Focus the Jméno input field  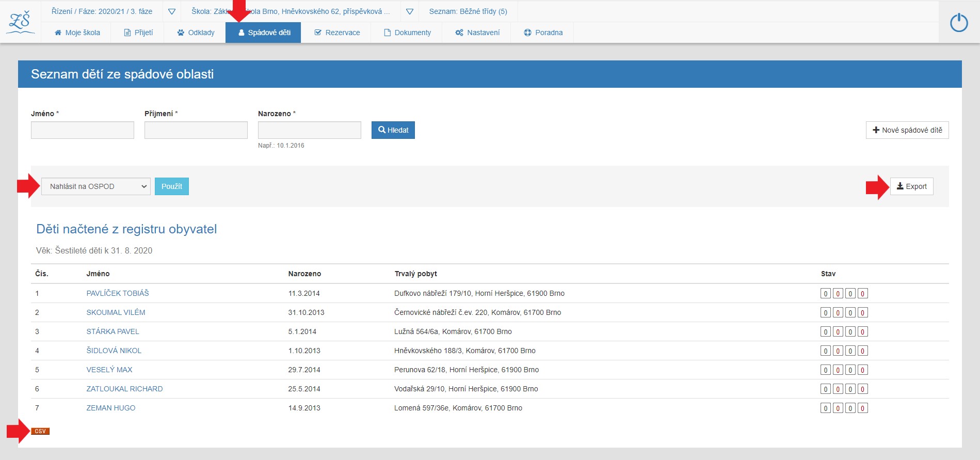[x=83, y=130]
